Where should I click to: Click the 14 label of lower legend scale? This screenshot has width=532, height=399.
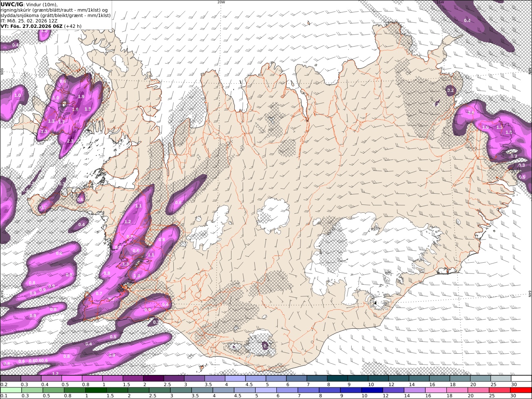408,396
